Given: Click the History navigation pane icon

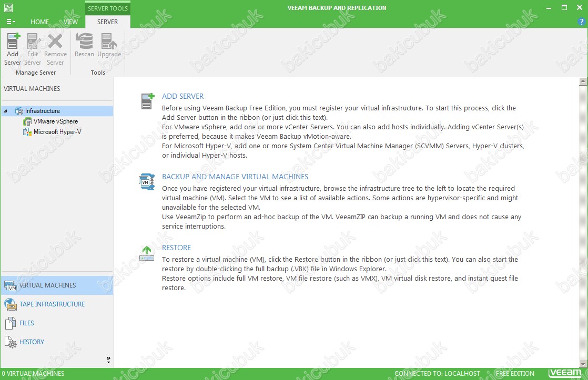Looking at the screenshot, I should pyautogui.click(x=11, y=342).
